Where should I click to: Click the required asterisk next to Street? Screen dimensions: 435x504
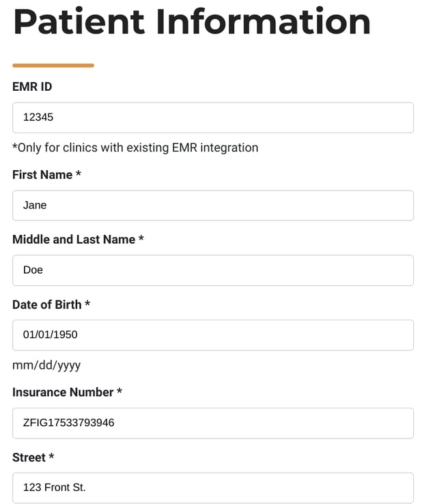click(51, 456)
